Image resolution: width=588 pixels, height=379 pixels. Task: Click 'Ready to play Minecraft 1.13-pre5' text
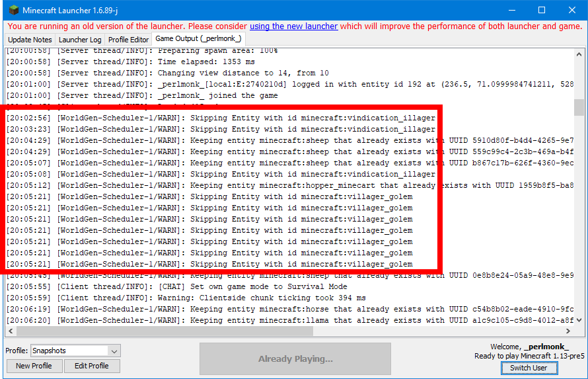coord(529,356)
